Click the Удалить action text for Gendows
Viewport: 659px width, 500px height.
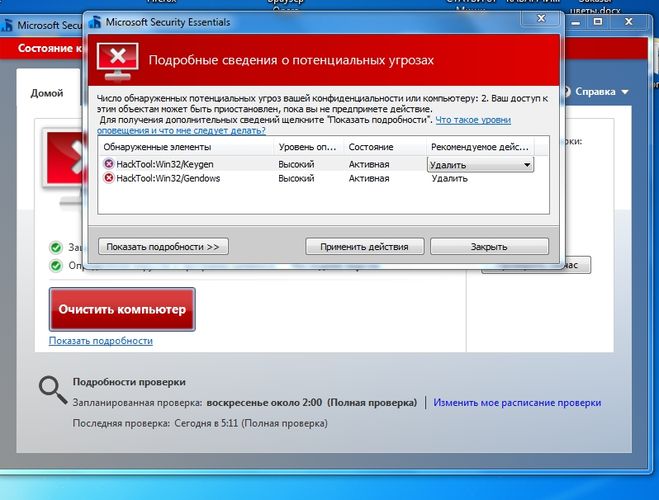[x=450, y=179]
